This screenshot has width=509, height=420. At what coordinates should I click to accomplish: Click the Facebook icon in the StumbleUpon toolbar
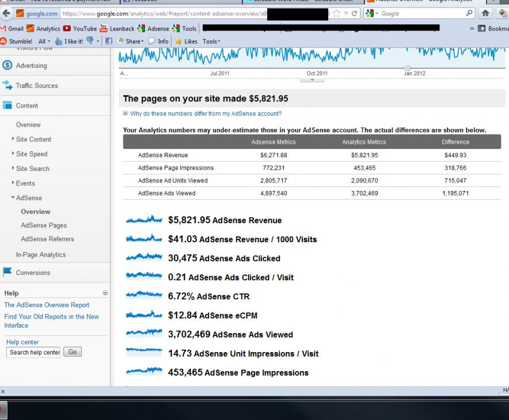[109, 41]
